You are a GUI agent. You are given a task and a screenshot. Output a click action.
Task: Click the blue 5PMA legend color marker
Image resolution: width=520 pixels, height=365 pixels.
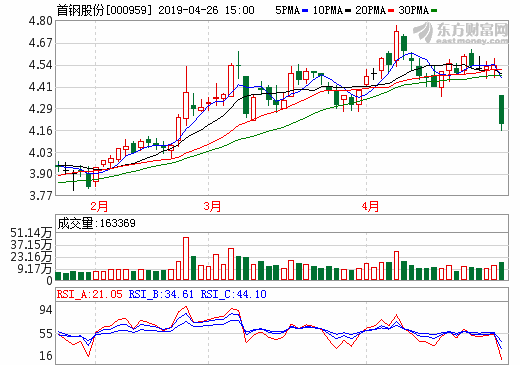305,11
